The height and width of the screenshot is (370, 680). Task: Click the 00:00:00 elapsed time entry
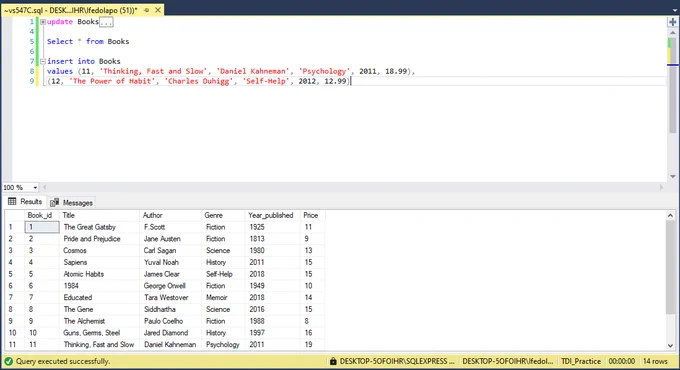[x=621, y=361]
